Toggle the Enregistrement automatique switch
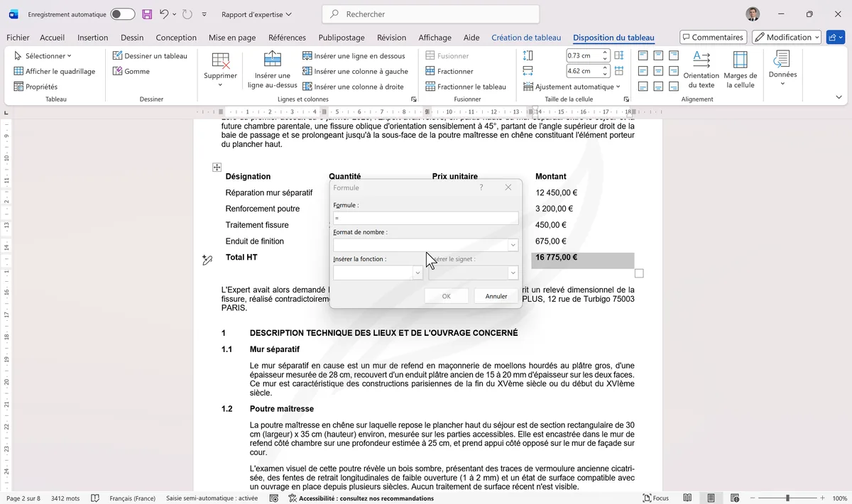 122,14
